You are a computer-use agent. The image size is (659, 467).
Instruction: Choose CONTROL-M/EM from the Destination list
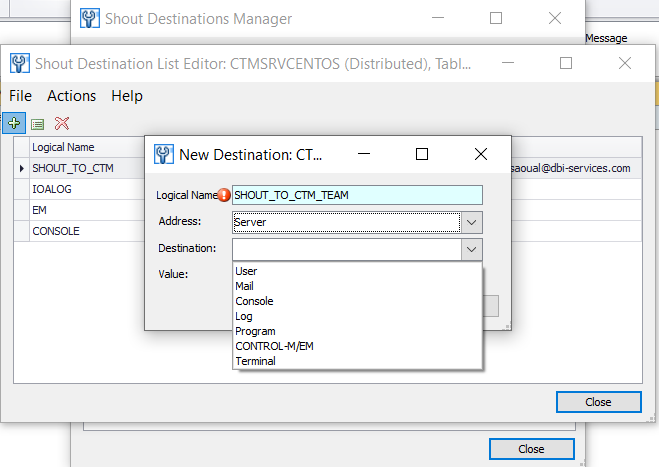point(357,346)
